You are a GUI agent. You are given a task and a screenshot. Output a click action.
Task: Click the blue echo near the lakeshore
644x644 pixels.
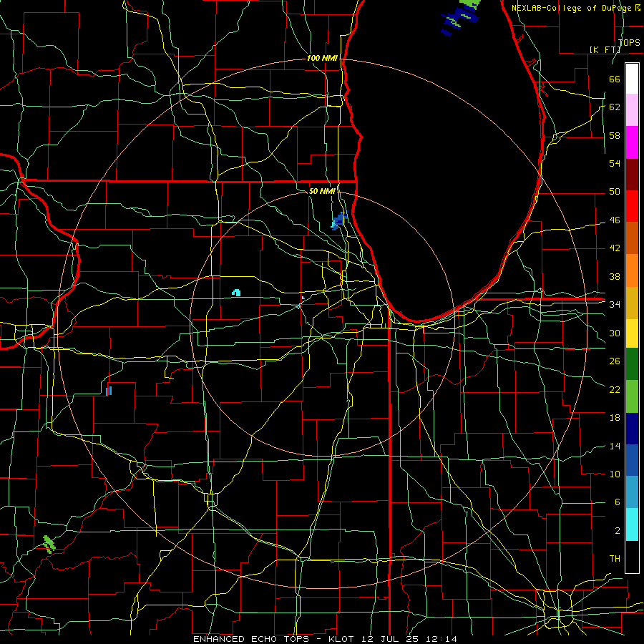click(340, 220)
